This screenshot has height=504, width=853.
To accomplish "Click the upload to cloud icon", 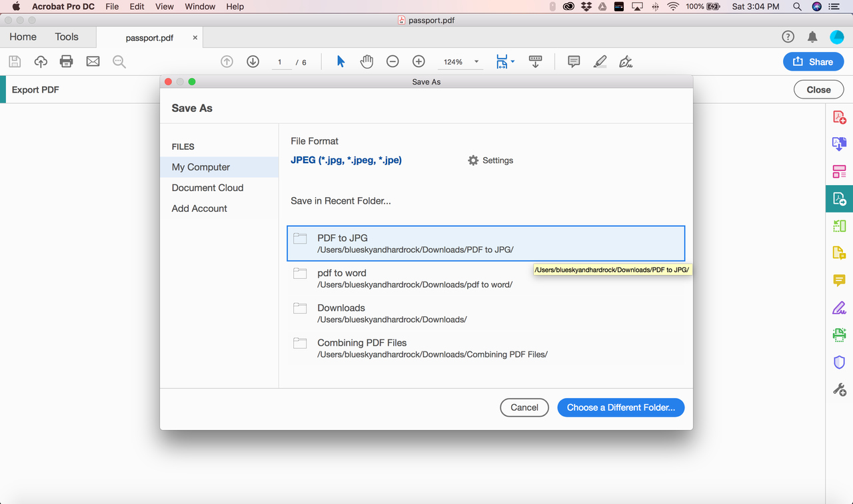I will tap(41, 62).
